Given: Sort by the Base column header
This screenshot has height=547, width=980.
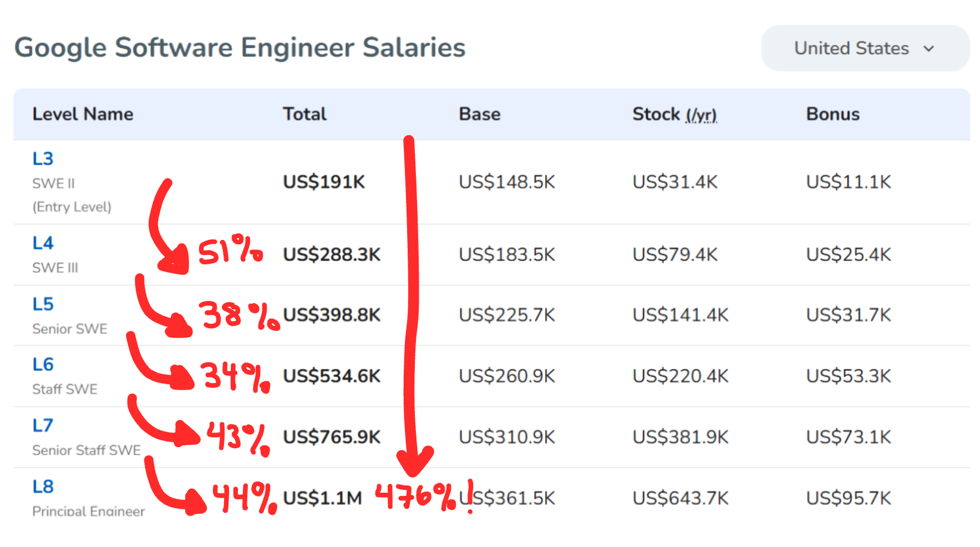Looking at the screenshot, I should [479, 114].
